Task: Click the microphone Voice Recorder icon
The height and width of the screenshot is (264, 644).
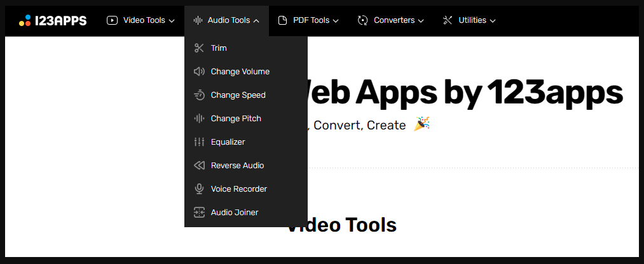Action: pyautogui.click(x=199, y=189)
